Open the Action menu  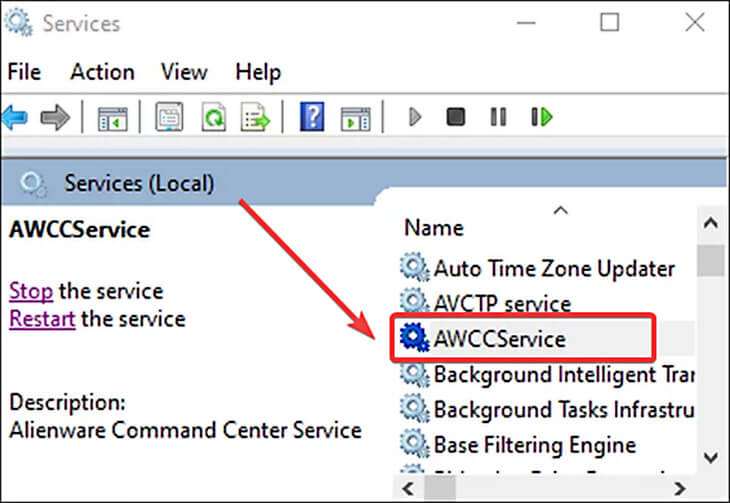click(102, 72)
